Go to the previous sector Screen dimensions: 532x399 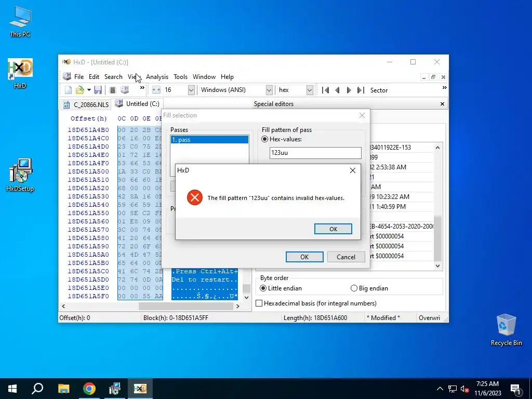tap(337, 90)
